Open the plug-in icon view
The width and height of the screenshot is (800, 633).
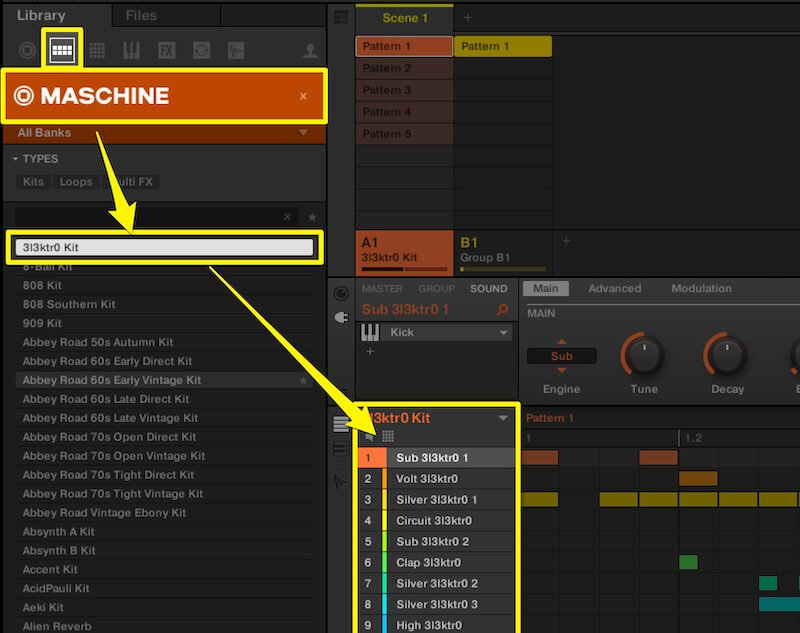(x=341, y=317)
